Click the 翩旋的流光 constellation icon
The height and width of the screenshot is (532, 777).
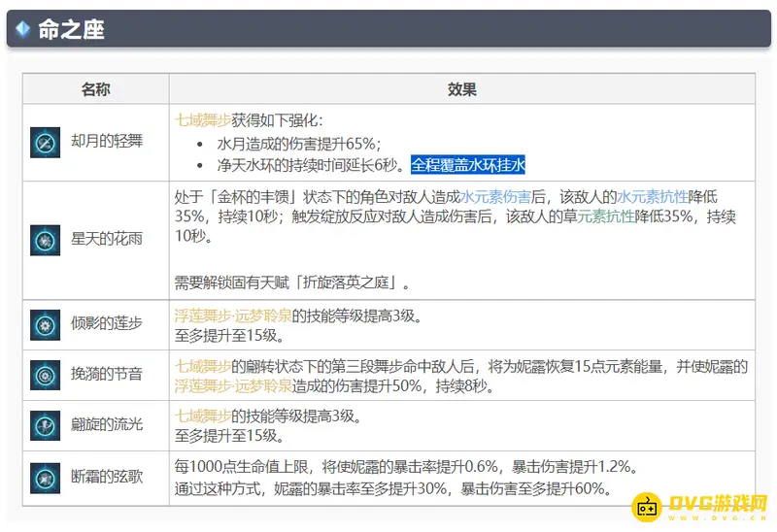pyautogui.click(x=42, y=425)
